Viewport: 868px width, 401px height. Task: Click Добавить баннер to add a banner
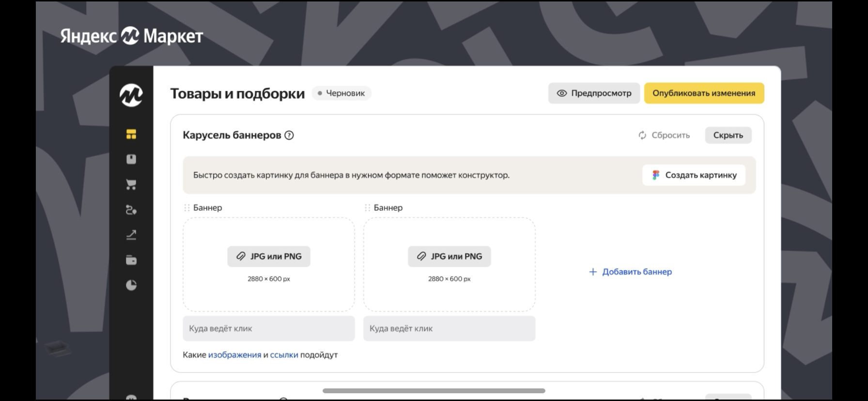pyautogui.click(x=630, y=272)
